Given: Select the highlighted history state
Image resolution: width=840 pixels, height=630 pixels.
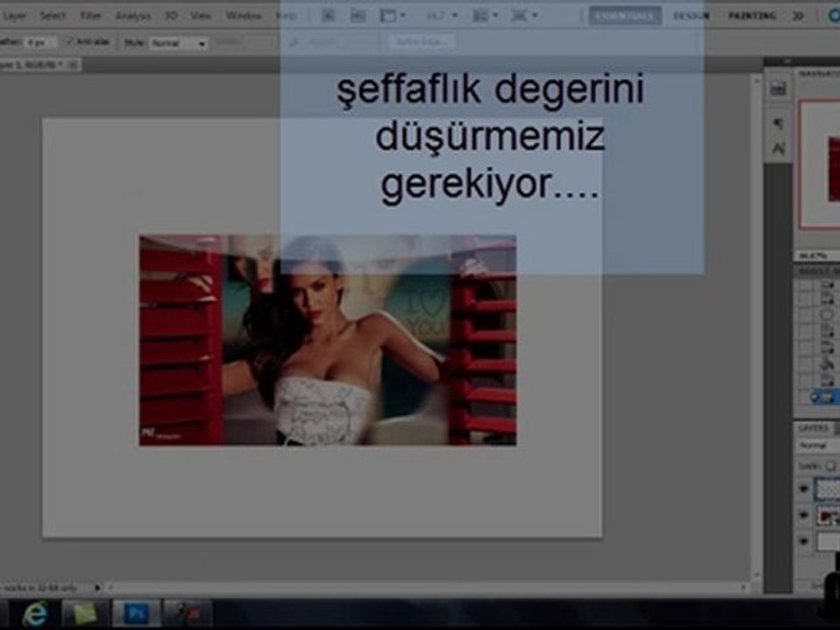Looking at the screenshot, I should tap(824, 397).
